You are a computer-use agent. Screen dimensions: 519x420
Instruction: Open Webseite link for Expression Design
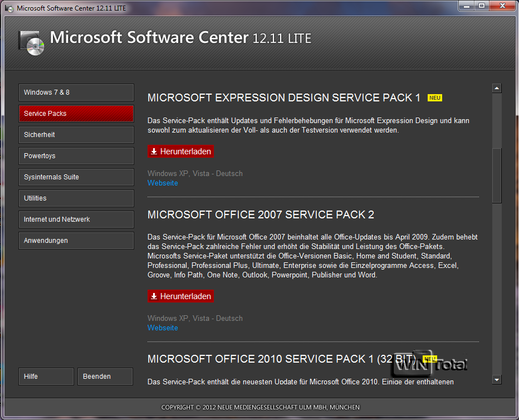pos(163,183)
